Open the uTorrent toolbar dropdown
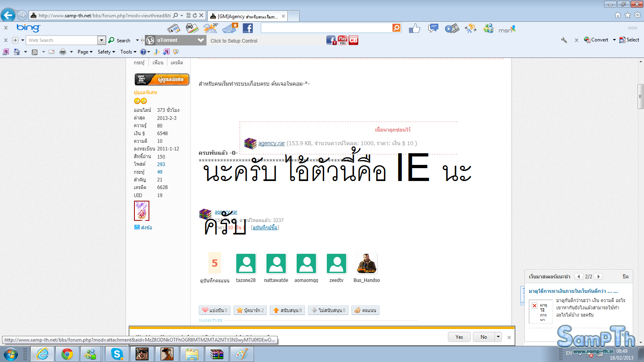644x362 pixels. coord(201,40)
